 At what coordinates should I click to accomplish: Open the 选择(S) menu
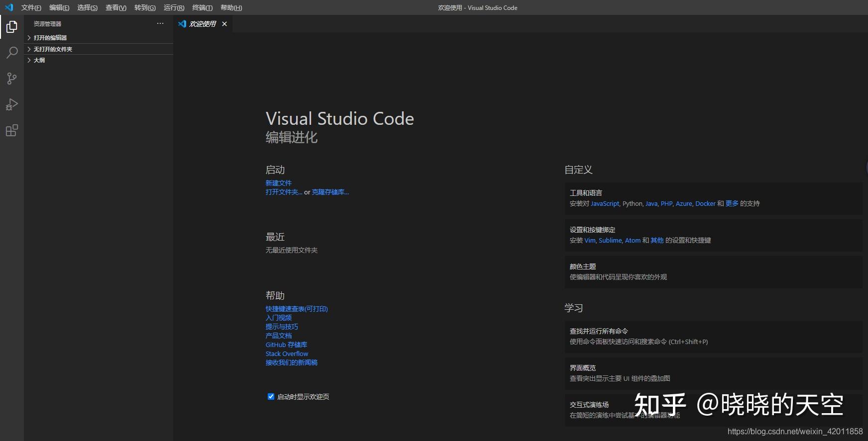click(88, 7)
